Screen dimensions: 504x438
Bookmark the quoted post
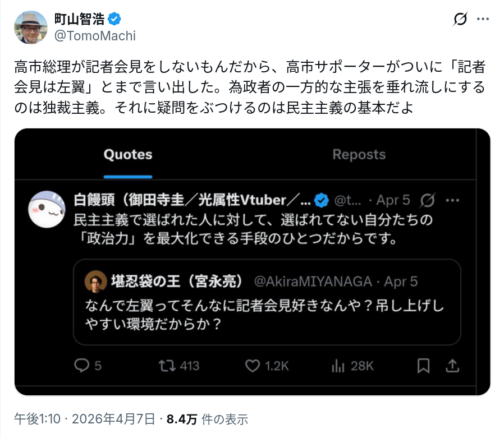tap(424, 366)
